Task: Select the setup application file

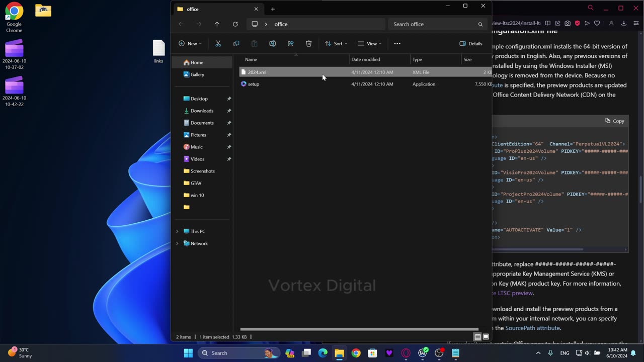Action: [x=365, y=84]
